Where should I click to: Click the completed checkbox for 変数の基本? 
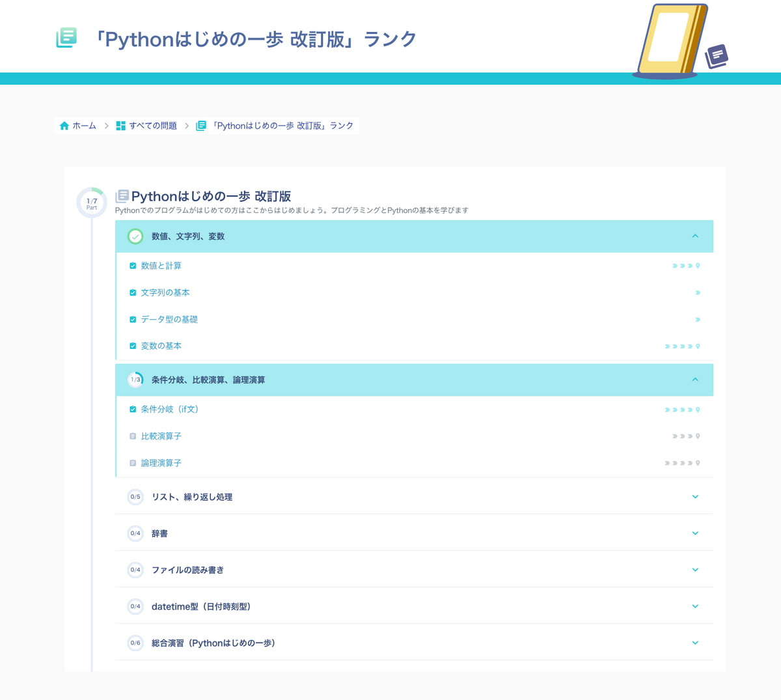coord(133,346)
